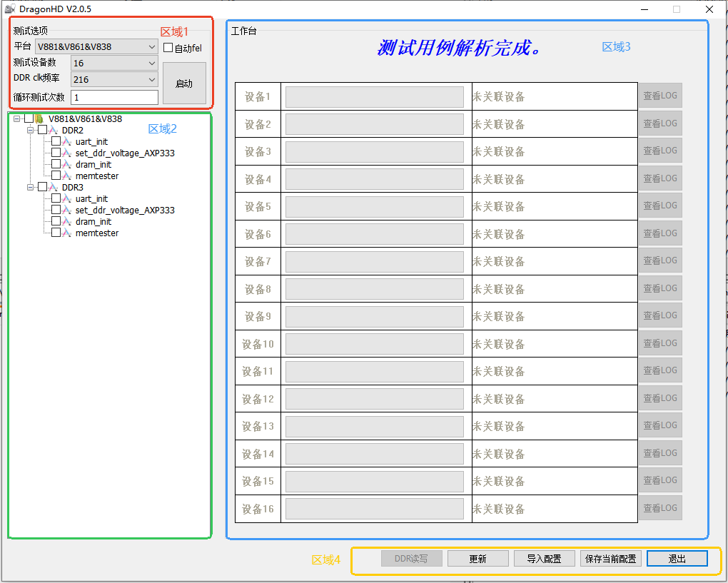The height and width of the screenshot is (583, 728).
Task: Enable the 自动fel checkbox
Action: tap(168, 48)
